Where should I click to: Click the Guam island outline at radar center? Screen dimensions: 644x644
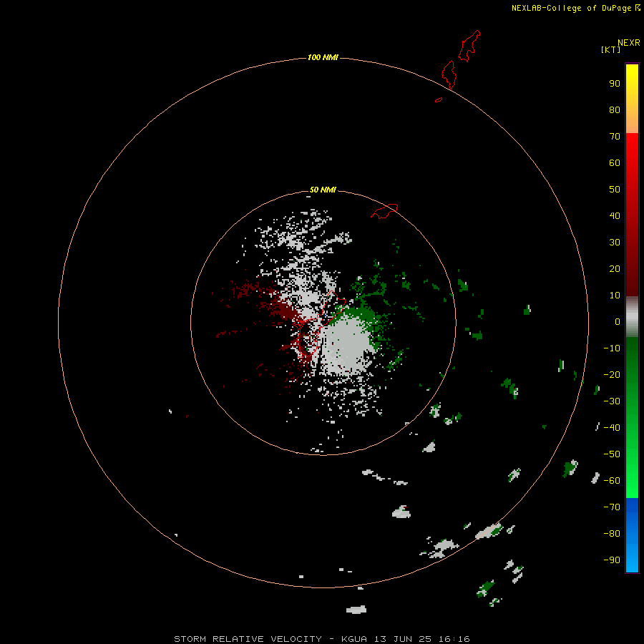coord(318,323)
